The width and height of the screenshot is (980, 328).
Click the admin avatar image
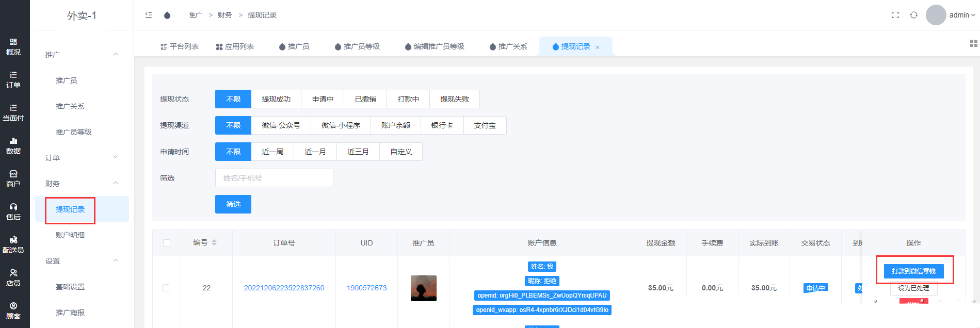coord(936,15)
